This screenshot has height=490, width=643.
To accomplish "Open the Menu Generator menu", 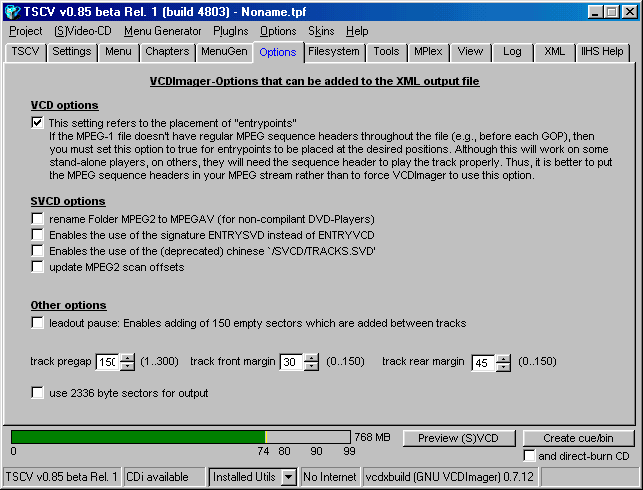I will pos(162,31).
